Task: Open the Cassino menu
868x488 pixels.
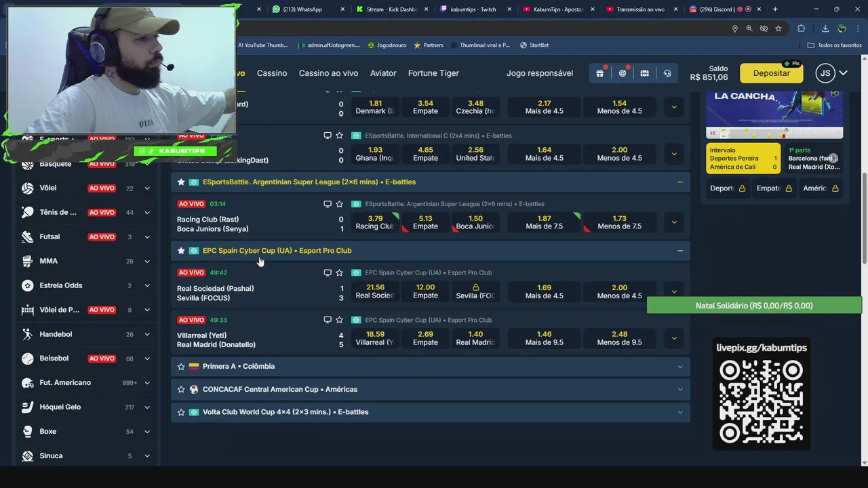Action: (272, 73)
